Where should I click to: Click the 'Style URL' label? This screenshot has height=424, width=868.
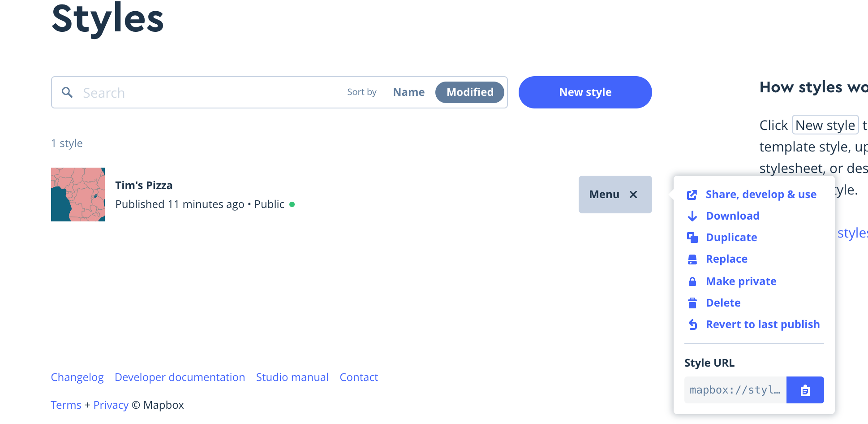[x=709, y=363]
